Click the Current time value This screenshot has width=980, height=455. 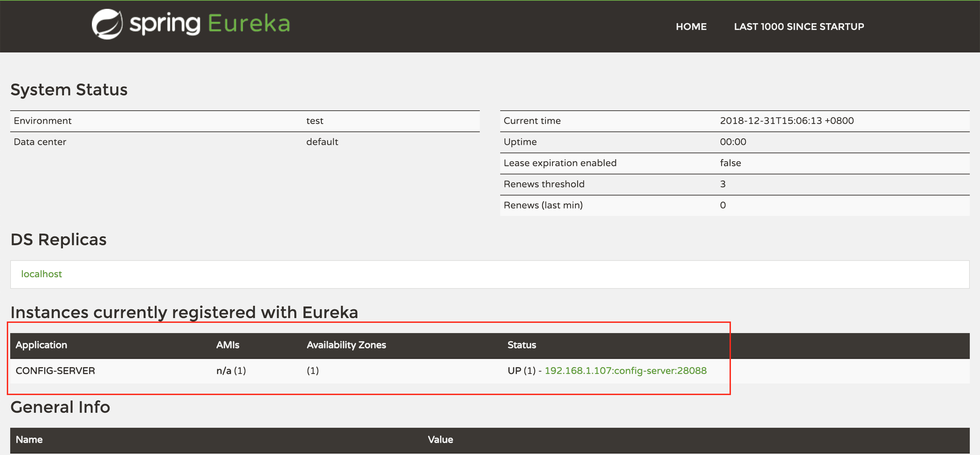[786, 121]
